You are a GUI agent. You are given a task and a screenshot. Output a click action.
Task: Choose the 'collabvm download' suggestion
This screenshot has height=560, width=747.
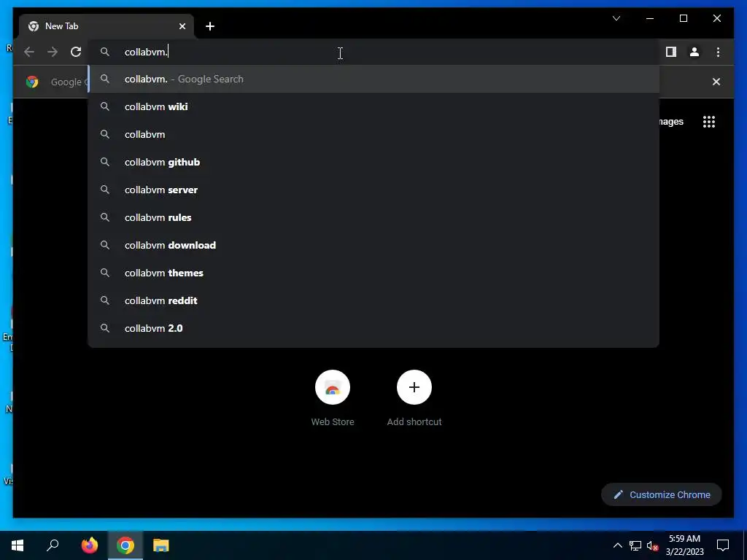[x=374, y=245]
